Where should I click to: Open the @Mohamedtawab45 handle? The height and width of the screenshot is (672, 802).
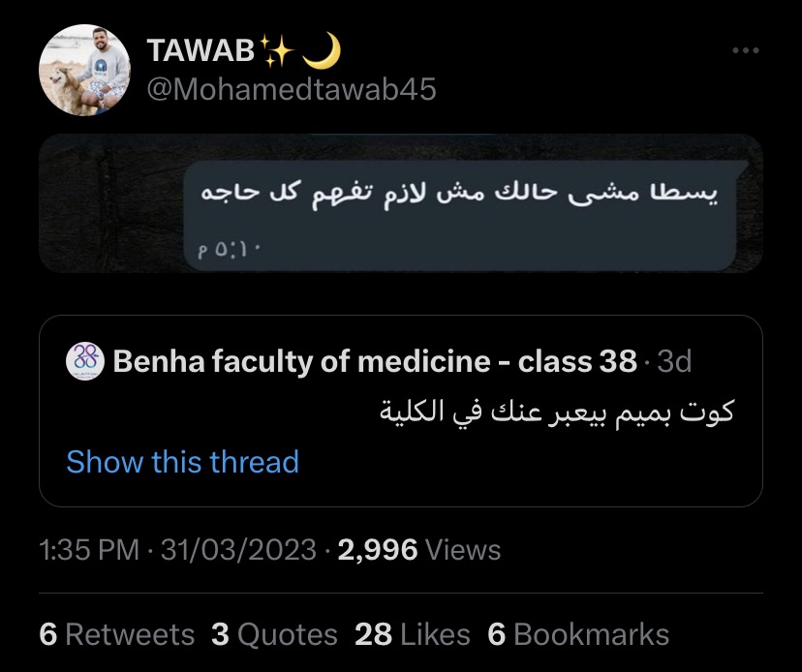coord(292,89)
